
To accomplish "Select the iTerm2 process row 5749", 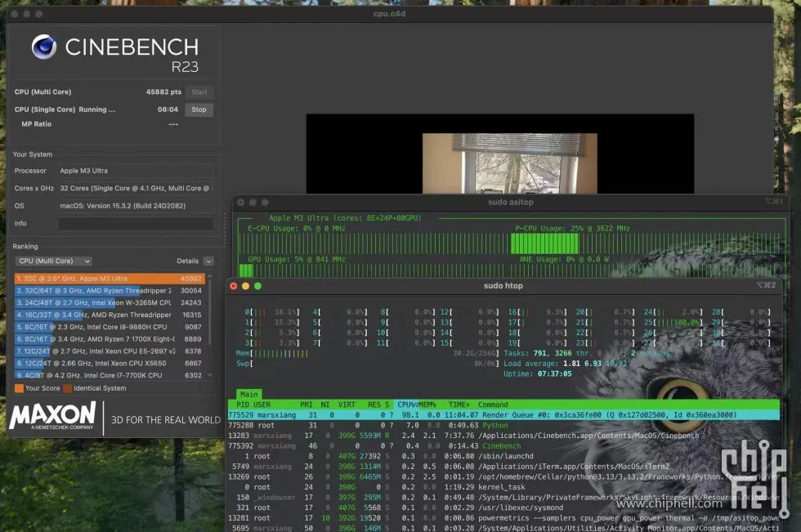I will pos(503,467).
